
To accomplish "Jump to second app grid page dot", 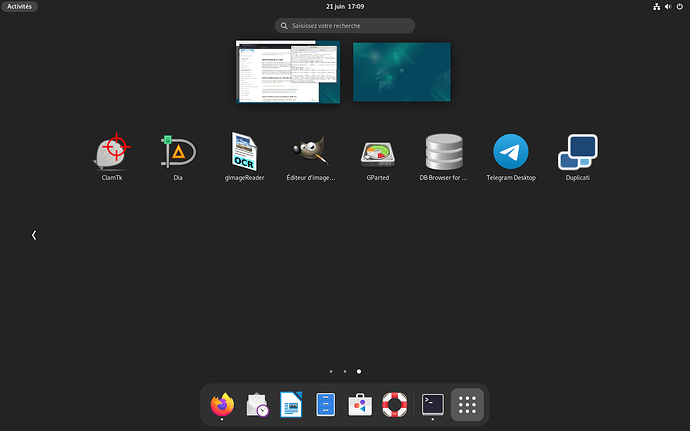I will tap(345, 372).
